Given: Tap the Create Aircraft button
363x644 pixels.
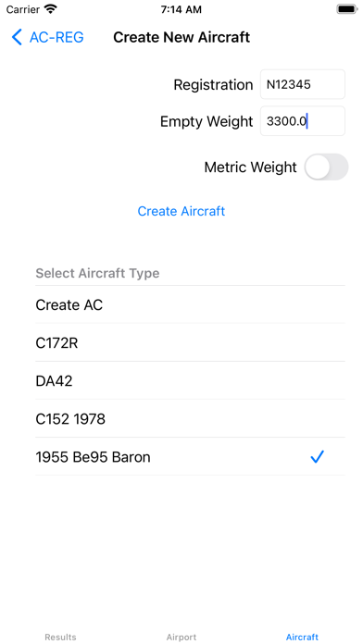Looking at the screenshot, I should pos(181,211).
